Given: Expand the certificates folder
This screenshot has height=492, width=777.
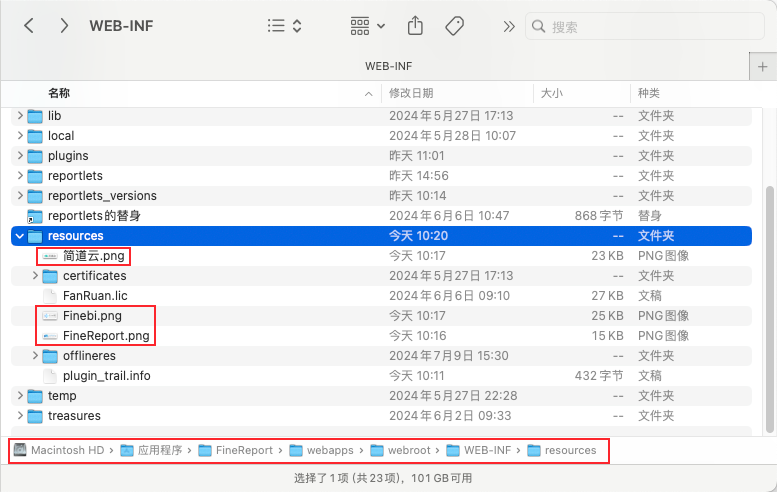Looking at the screenshot, I should [35, 275].
